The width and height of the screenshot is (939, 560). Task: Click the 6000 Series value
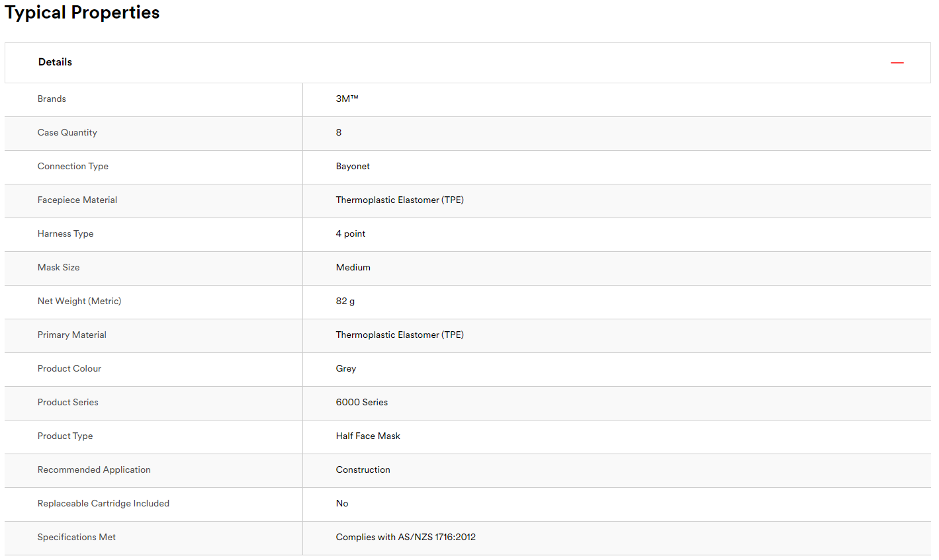pyautogui.click(x=362, y=403)
